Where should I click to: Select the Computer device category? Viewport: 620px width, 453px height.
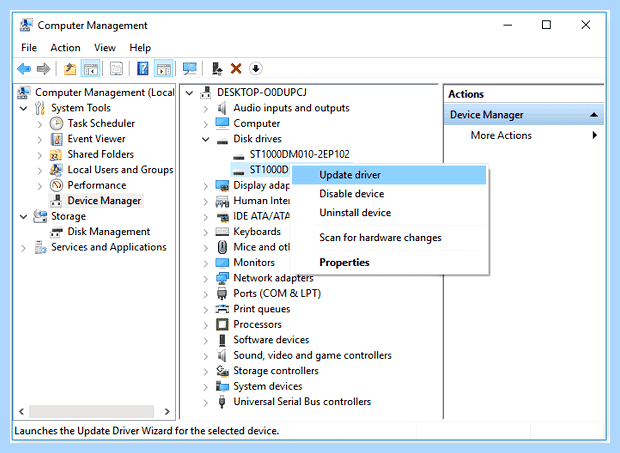tap(256, 123)
